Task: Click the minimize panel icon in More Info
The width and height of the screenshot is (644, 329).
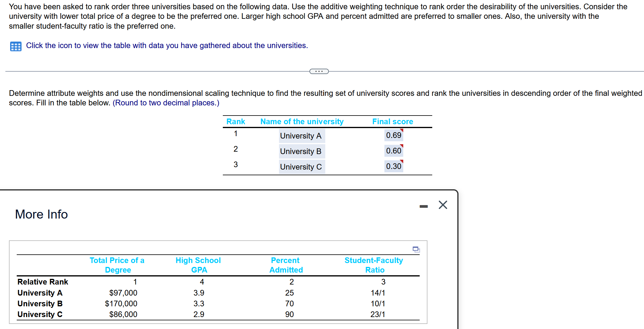Action: 421,206
